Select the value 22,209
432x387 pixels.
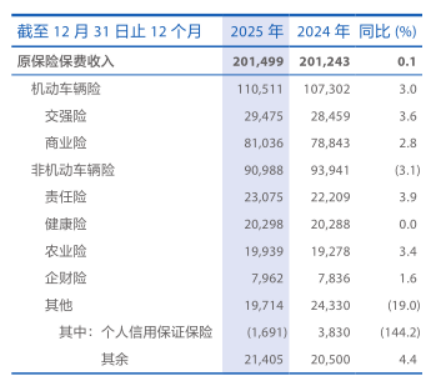pos(330,197)
